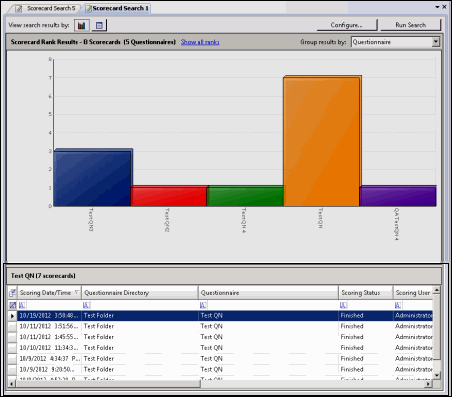Viewport: 452px width, 397px height.
Task: Switch to the Scorecard Search 5 tab
Action: pos(46,8)
